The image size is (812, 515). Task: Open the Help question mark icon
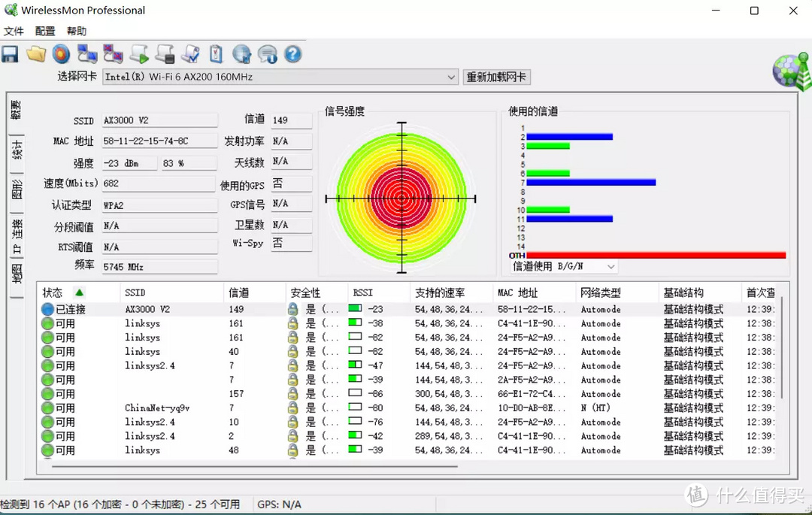[293, 53]
